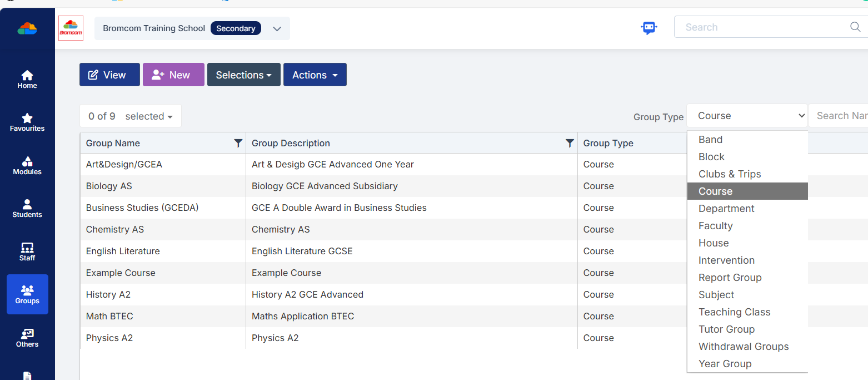Image resolution: width=868 pixels, height=380 pixels.
Task: Open the Others sidebar icon
Action: point(27,338)
